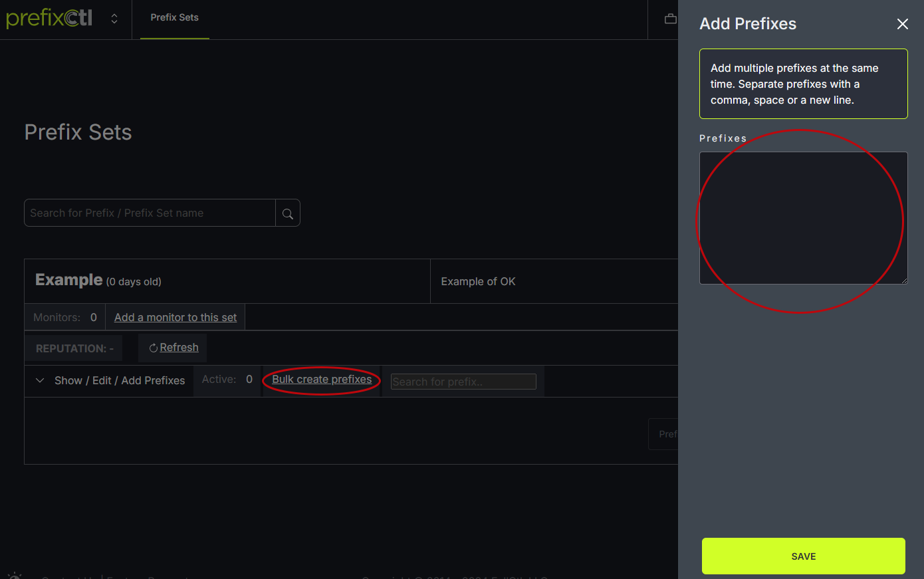Click Show / Edit / Add Prefixes label

point(120,381)
